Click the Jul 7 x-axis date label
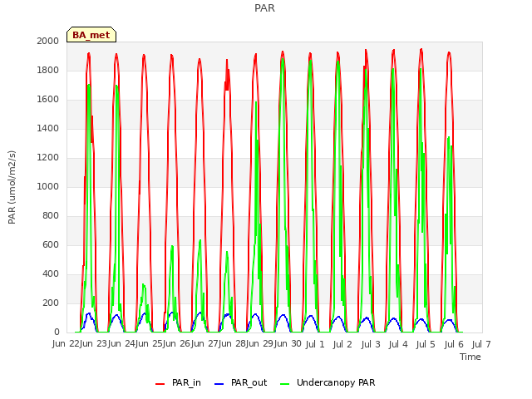Image resolution: width=532 pixels, height=399 pixels. coord(481,345)
